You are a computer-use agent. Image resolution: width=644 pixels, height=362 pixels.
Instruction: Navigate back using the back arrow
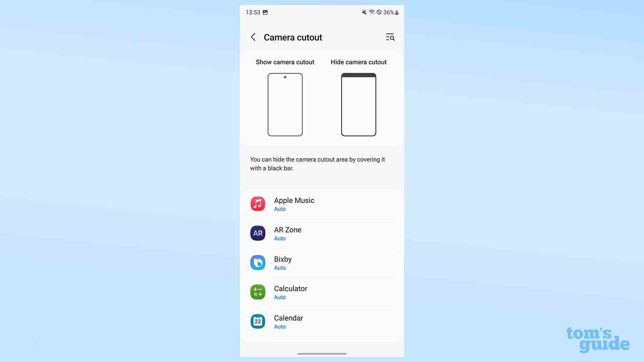[x=253, y=37]
